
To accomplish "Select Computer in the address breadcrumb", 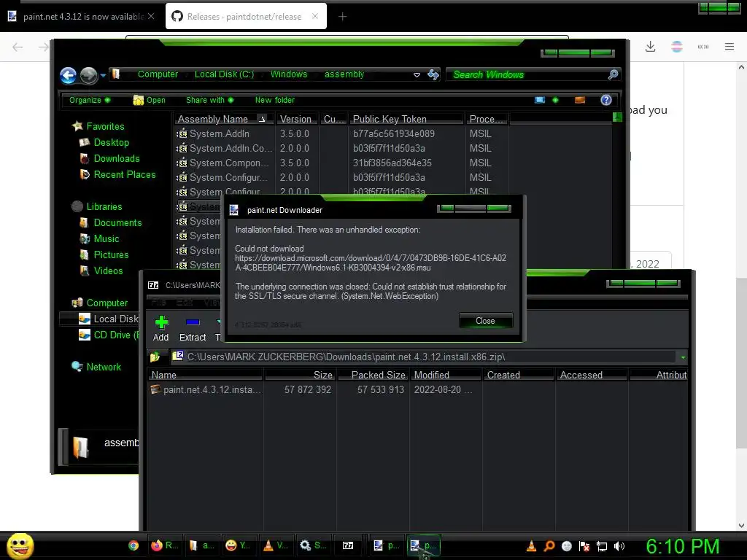I will click(x=158, y=74).
